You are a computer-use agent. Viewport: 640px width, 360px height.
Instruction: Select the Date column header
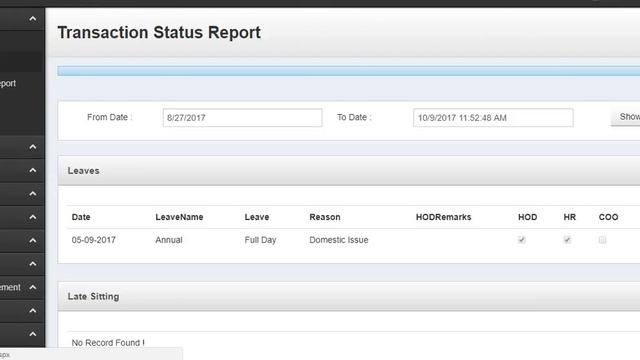(81, 217)
